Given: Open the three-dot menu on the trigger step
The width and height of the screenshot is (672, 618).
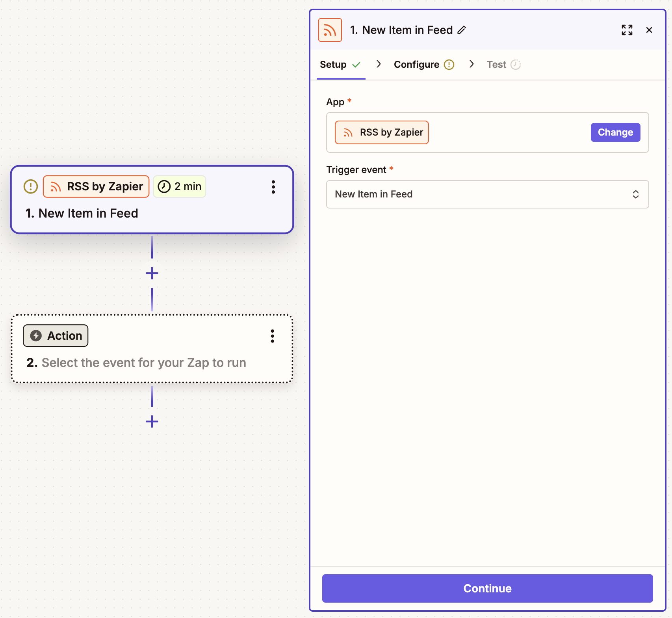Looking at the screenshot, I should pyautogui.click(x=273, y=187).
